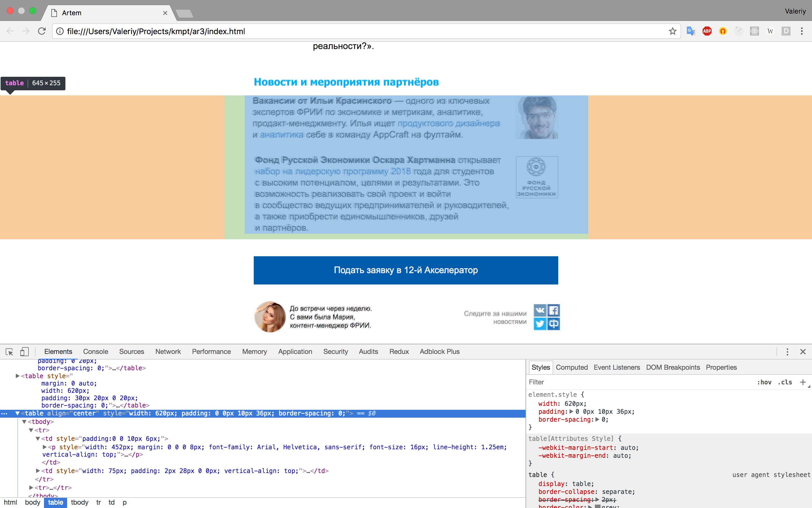Bookmark this page with the star icon

click(x=672, y=31)
